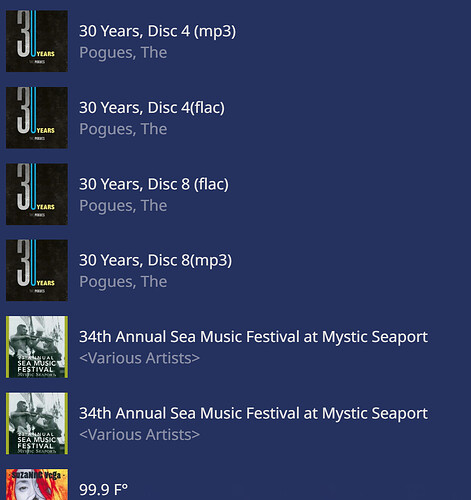
Task: Open album art for 30 Years Disc 4 (mp3)
Action: (37, 41)
